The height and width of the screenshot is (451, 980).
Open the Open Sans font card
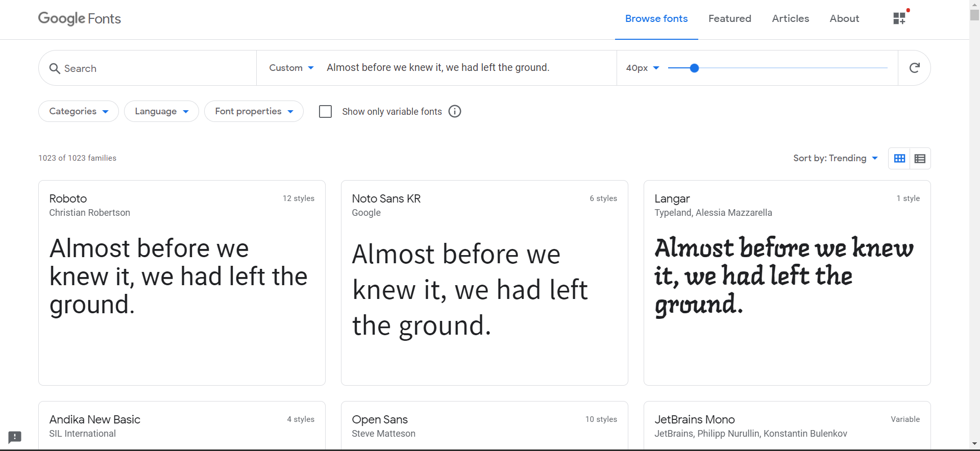point(484,426)
